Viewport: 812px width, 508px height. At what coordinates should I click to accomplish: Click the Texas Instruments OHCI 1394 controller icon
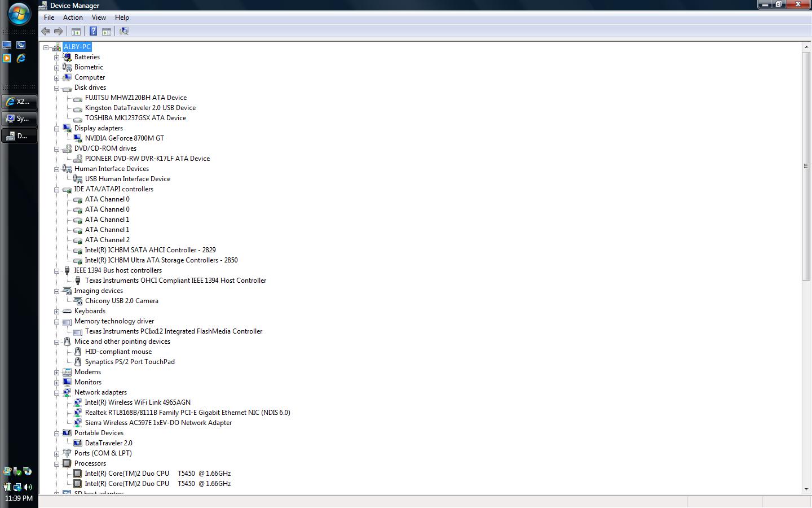click(78, 281)
